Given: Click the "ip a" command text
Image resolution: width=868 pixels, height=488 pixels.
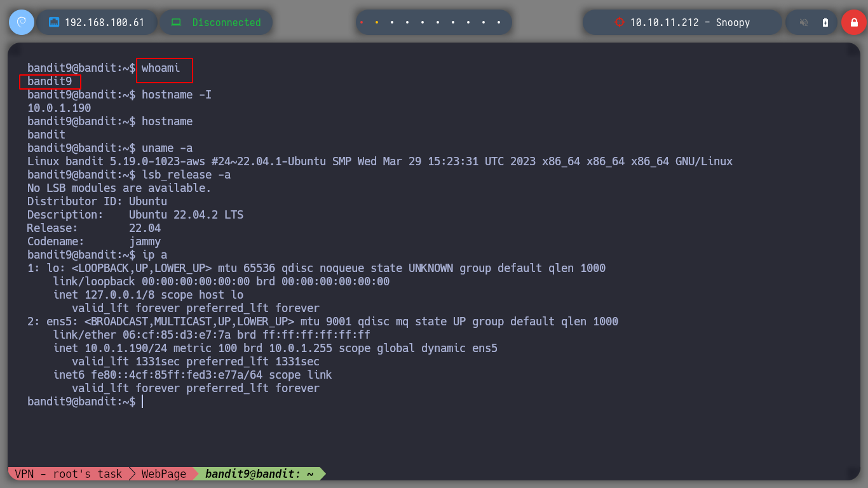Looking at the screenshot, I should [x=154, y=255].
